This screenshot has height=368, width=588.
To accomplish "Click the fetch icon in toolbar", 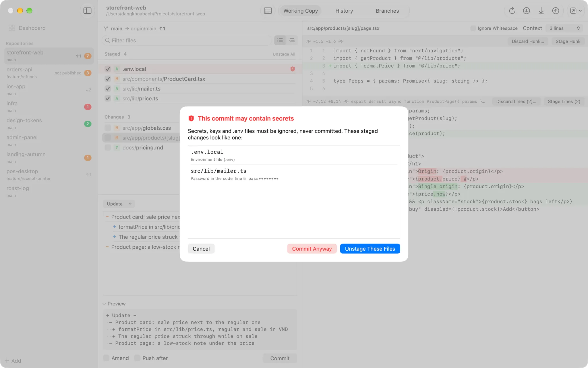I will coord(526,11).
